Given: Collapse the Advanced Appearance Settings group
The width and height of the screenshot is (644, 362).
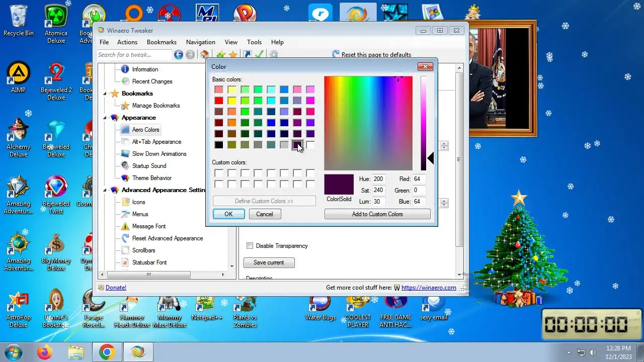Looking at the screenshot, I should point(106,190).
